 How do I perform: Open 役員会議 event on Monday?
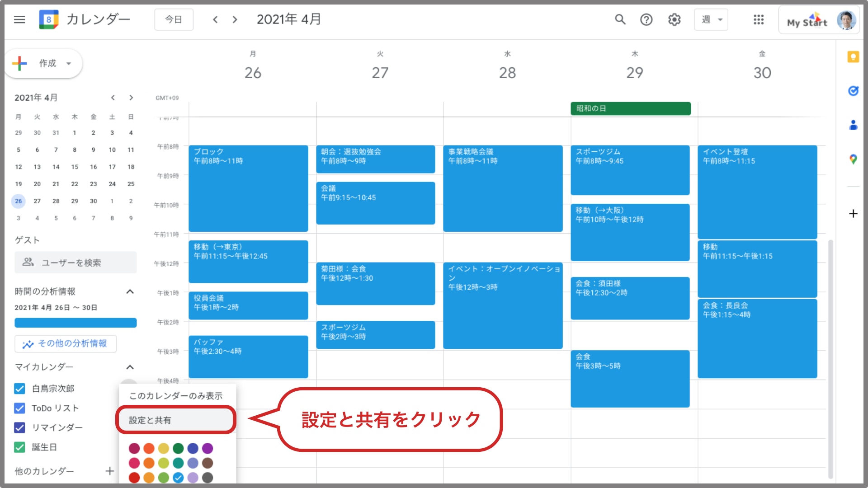(248, 305)
